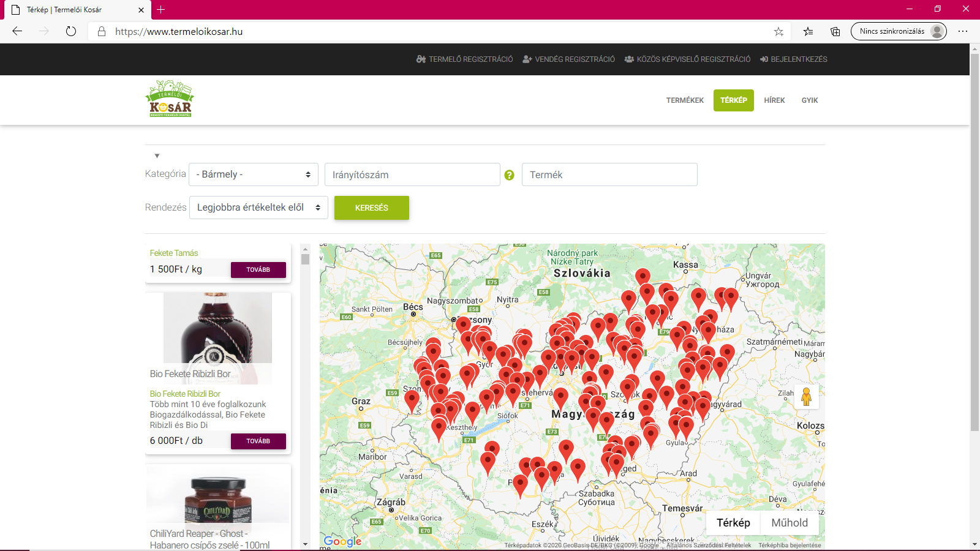980x551 pixels.
Task: Switch map to Térkép view
Action: pyautogui.click(x=733, y=523)
